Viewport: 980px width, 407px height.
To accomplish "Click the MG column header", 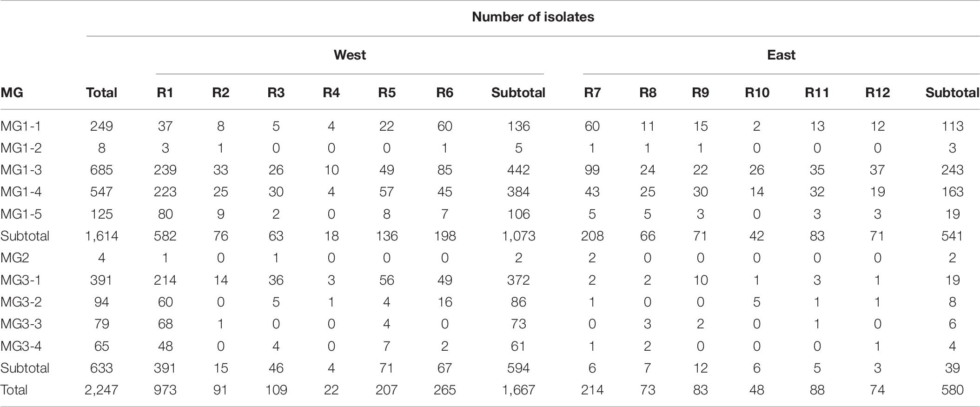I will (x=12, y=93).
